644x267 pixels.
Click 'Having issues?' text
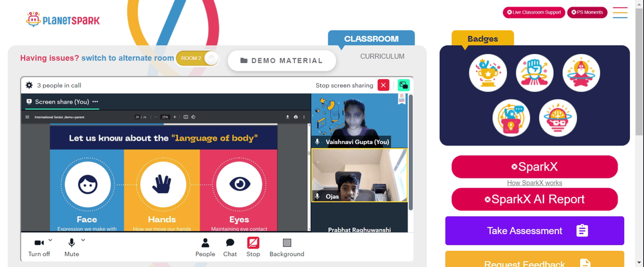tap(50, 59)
